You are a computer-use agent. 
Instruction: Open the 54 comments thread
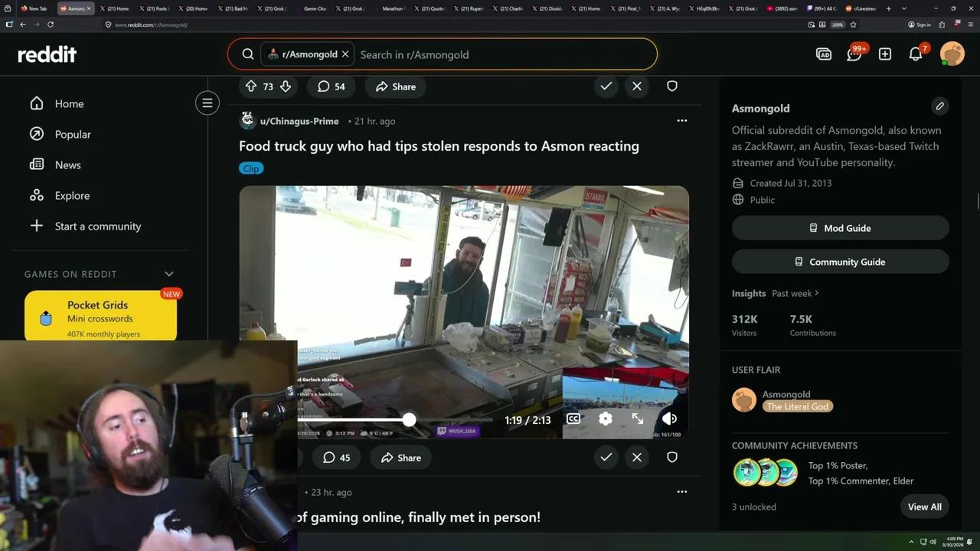[x=331, y=86]
